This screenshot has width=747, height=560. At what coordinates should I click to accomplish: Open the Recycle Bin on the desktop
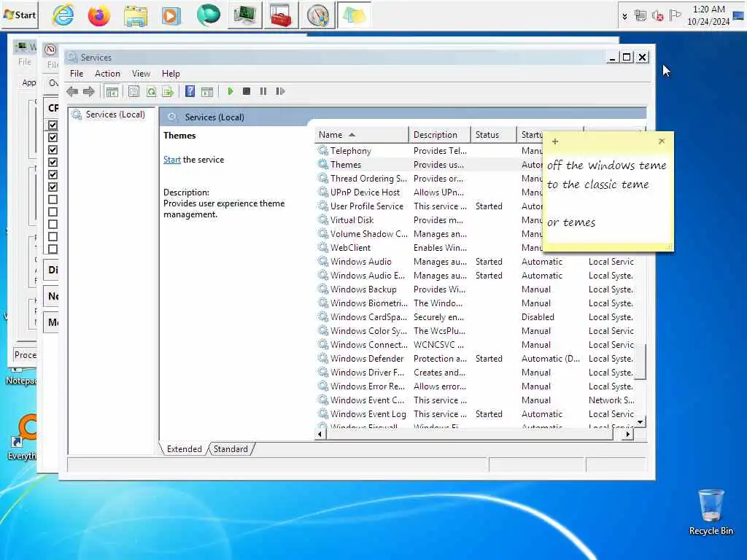pyautogui.click(x=711, y=512)
